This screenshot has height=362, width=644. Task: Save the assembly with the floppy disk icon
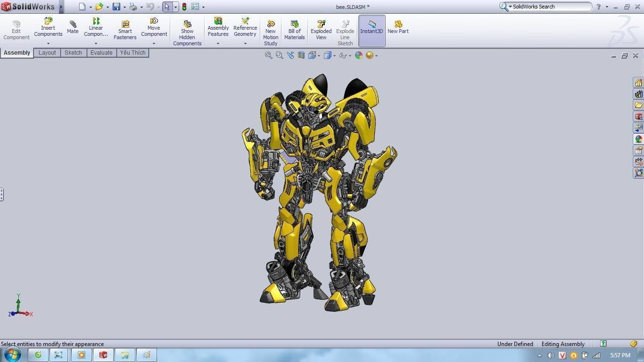[x=116, y=7]
